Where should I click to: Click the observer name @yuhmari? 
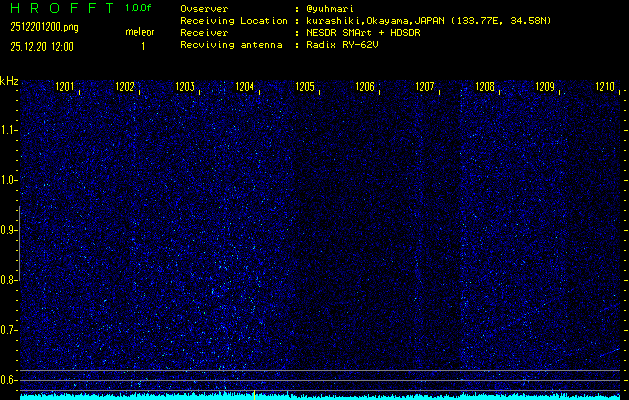[330, 9]
